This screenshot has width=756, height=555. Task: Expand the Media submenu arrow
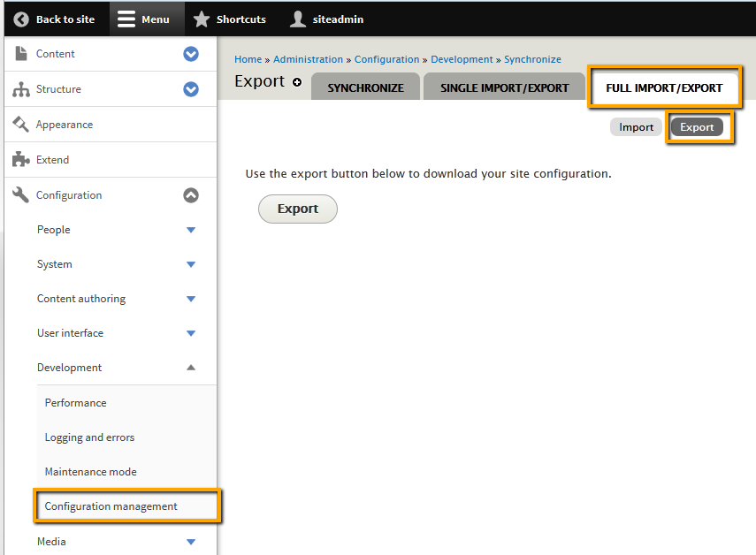[x=191, y=542]
